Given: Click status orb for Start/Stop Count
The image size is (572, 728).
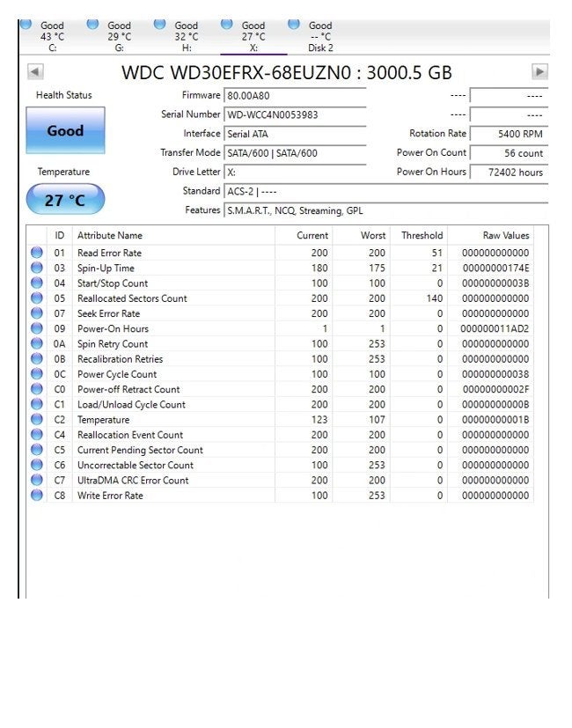Looking at the screenshot, I should 37,283.
